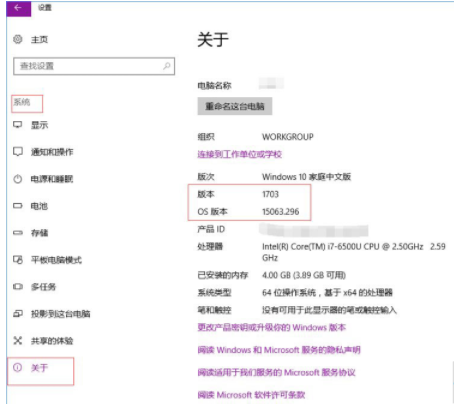Open 阅读 Microsoft 软件许可条款 link
This screenshot has width=454, height=404.
[x=251, y=395]
